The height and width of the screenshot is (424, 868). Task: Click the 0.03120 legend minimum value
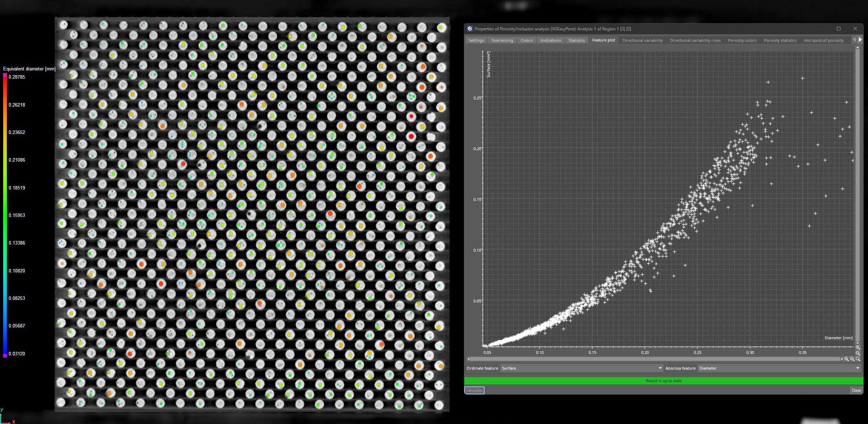(17, 354)
